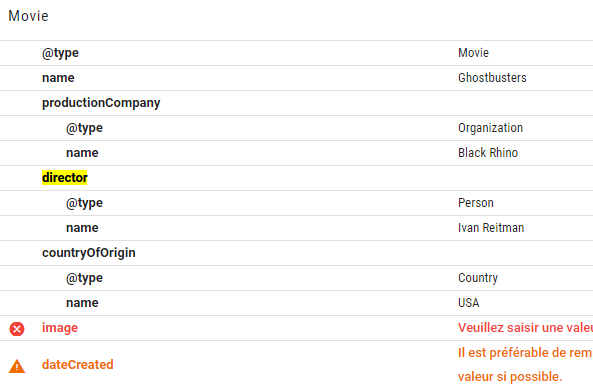Select the Ivan Reitman director name value
This screenshot has width=593, height=389.
[x=491, y=228]
